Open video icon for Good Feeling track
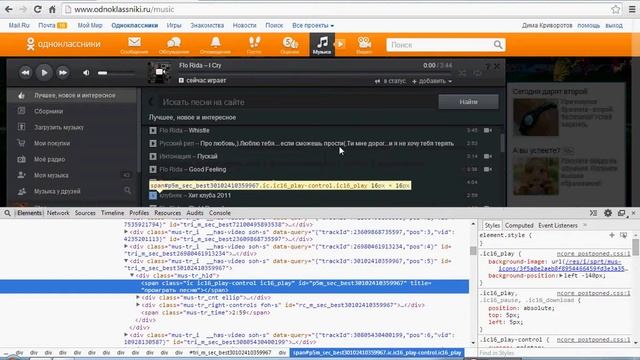Image resolution: width=640 pixels, height=360 pixels. [488, 169]
